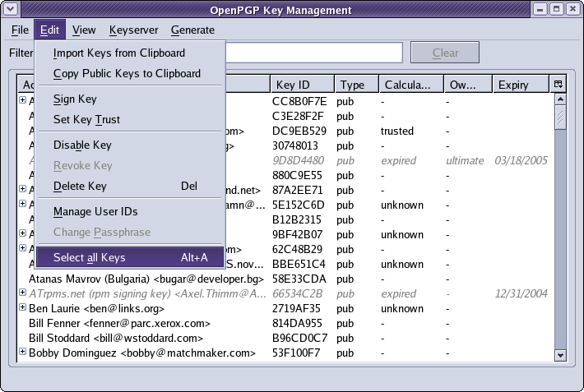Click expiry date 12/31/2004

(521, 293)
